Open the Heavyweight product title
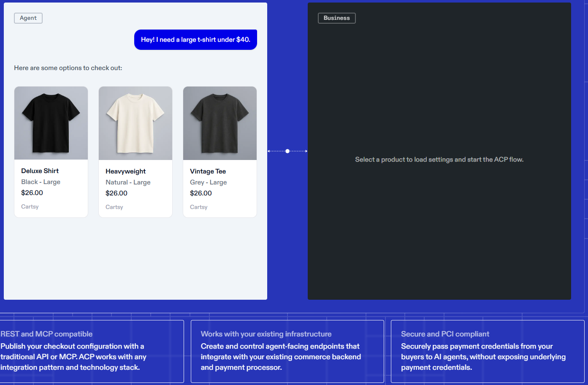The height and width of the screenshot is (385, 588). click(125, 171)
